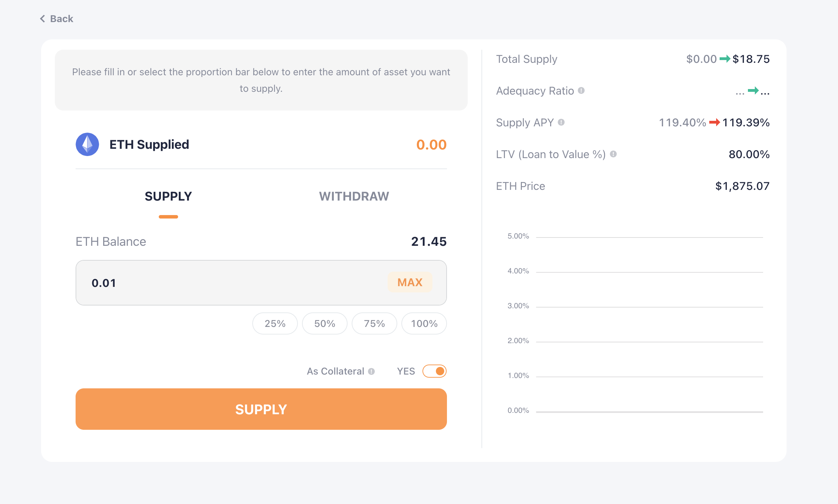The image size is (838, 504).
Task: Click the Supply APY info icon
Action: [561, 122]
